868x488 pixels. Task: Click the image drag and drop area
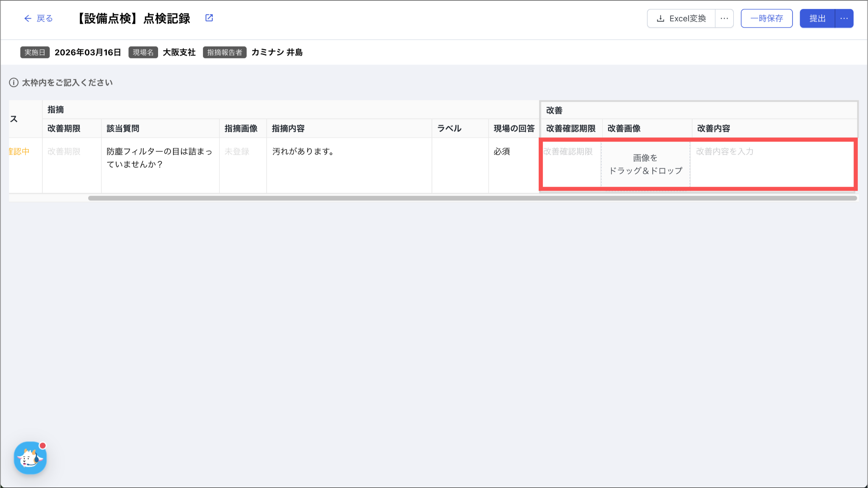click(x=645, y=164)
